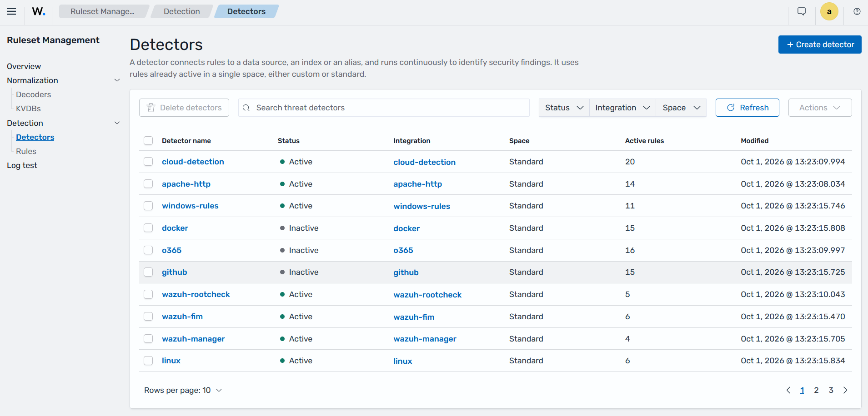
Task: Open the Actions dropdown
Action: (820, 108)
